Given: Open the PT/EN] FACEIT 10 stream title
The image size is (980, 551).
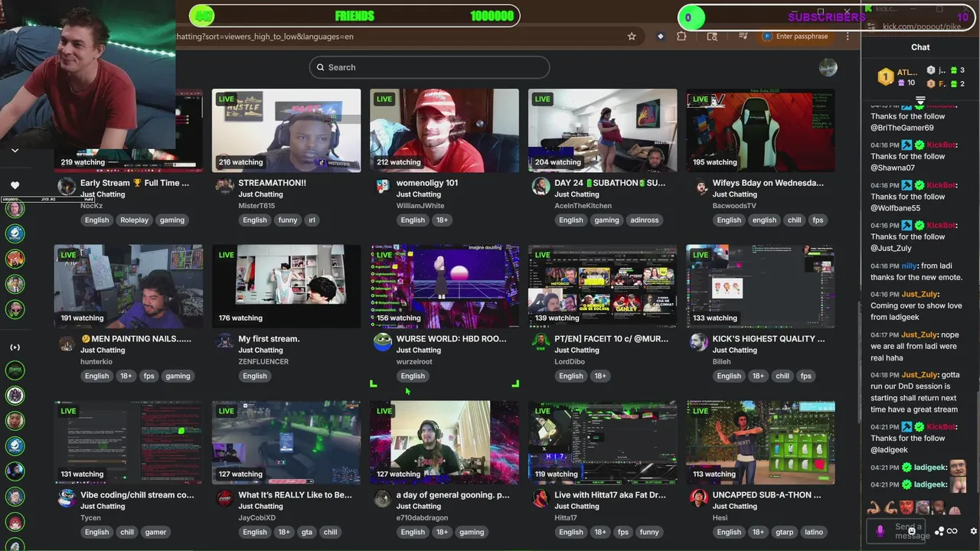Looking at the screenshot, I should coord(611,338).
